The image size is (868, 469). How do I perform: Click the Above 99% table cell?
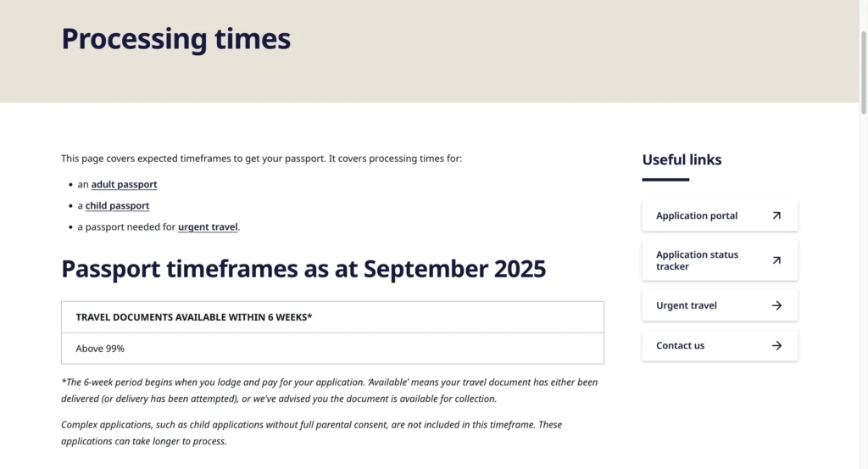[x=100, y=349]
